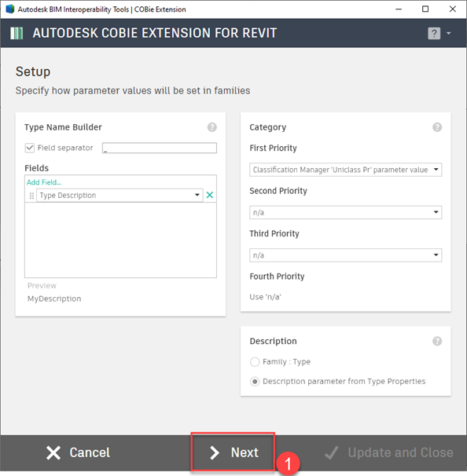This screenshot has width=467, height=476.
Task: Toggle the Field separator checkbox
Action: pyautogui.click(x=29, y=148)
